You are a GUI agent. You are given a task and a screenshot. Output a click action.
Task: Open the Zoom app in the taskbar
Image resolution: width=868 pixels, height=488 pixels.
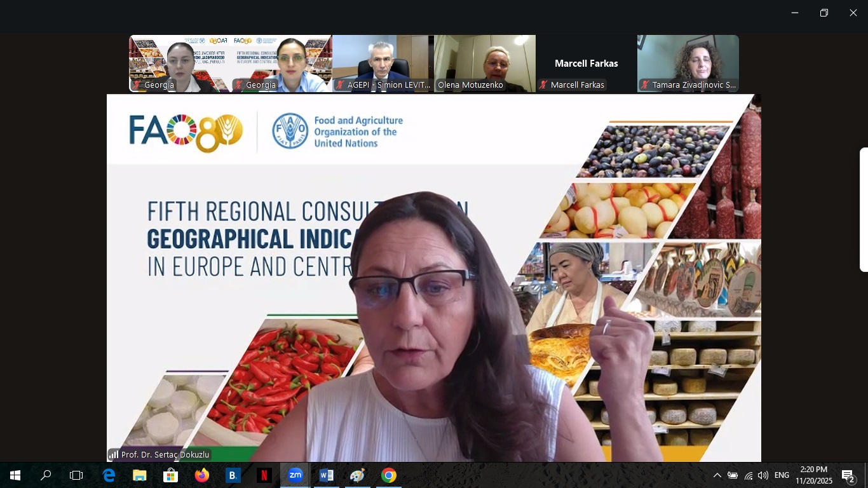(295, 475)
